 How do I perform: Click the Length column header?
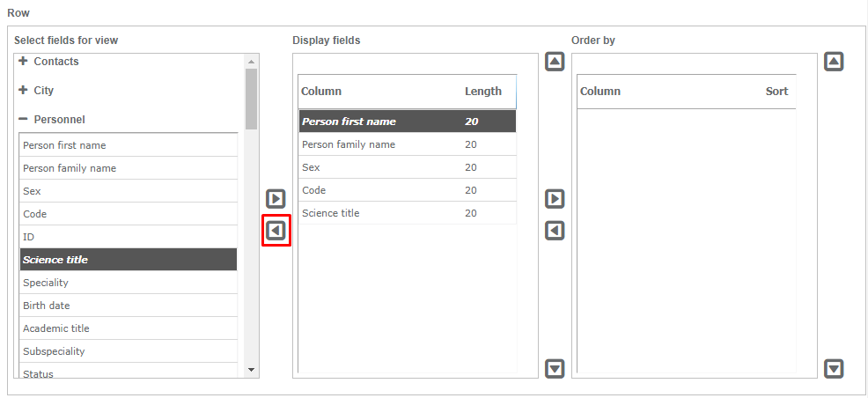click(x=482, y=92)
